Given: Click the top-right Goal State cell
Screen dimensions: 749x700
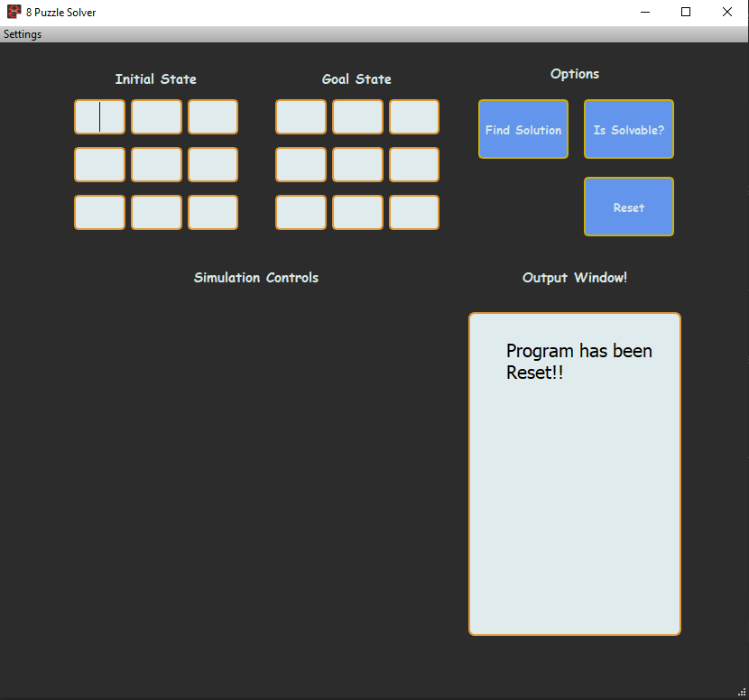Looking at the screenshot, I should point(414,116).
